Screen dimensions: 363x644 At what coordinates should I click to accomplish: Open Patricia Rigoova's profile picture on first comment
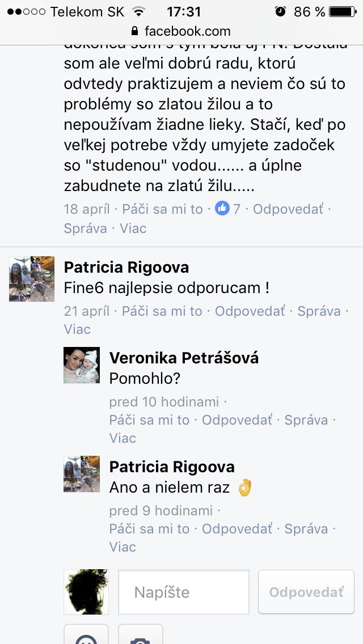tap(32, 279)
